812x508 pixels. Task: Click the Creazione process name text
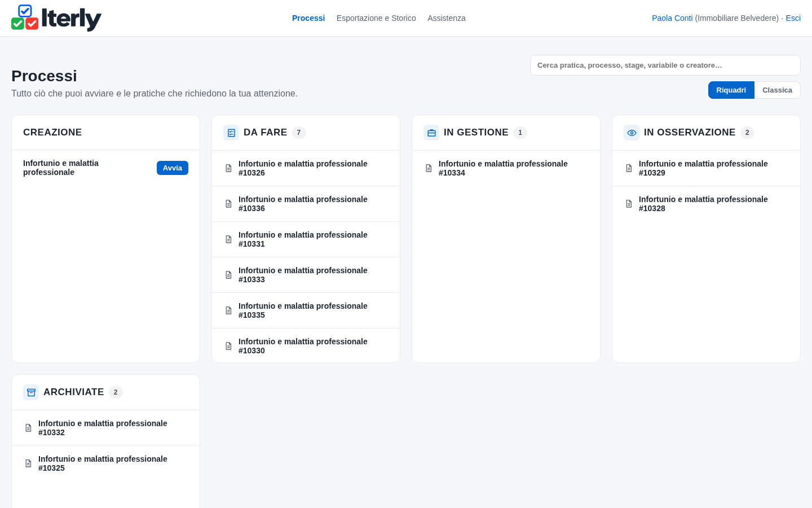click(61, 168)
